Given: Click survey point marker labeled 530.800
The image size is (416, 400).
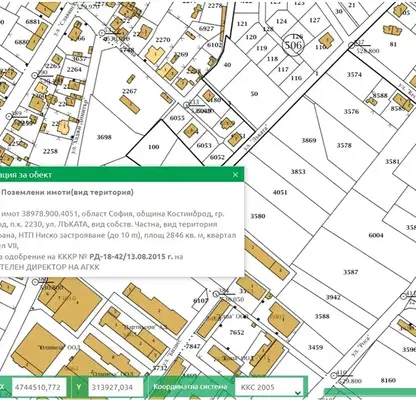Looking at the screenshot, I should click(35, 282).
